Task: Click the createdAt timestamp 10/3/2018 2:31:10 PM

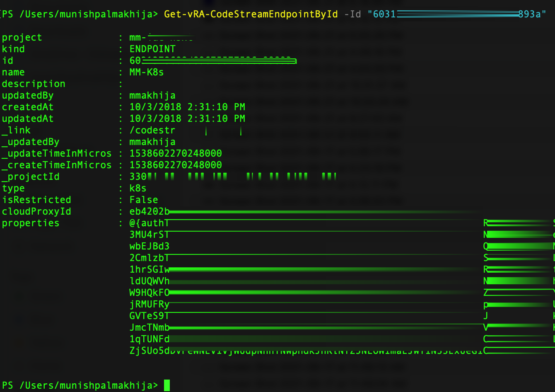Action: tap(187, 107)
